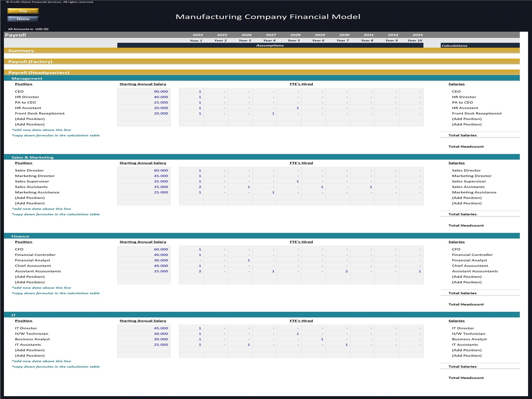Viewport: 532px width, 399px height.
Task: Click first (Add Position) under Management
Action: (30, 119)
